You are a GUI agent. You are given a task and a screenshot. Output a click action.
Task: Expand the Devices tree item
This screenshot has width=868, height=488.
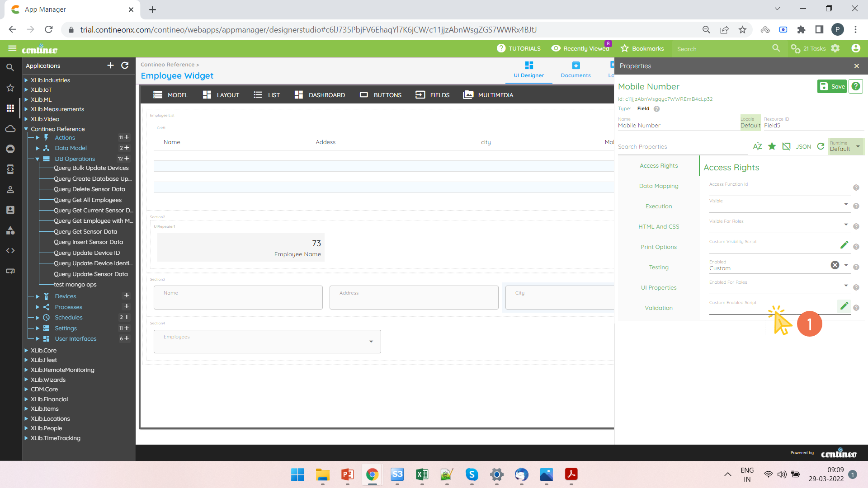click(x=38, y=296)
